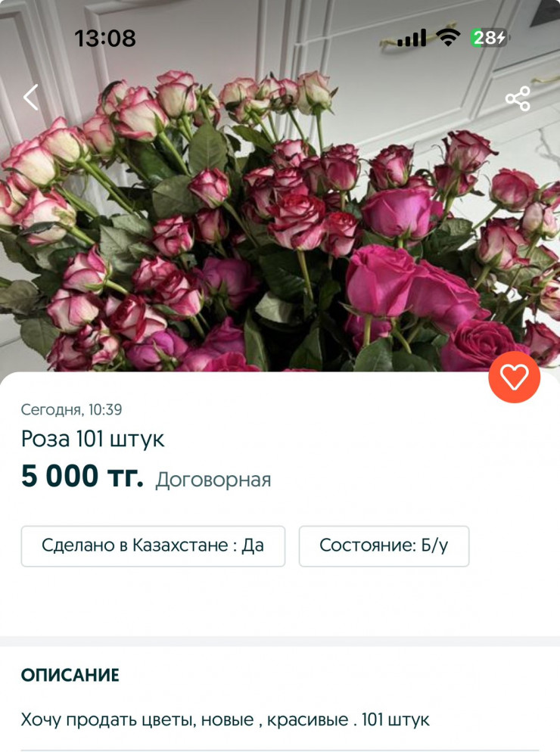This screenshot has height=752, width=560.
Task: Tap the cellular signal bars icon
Action: pos(412,38)
